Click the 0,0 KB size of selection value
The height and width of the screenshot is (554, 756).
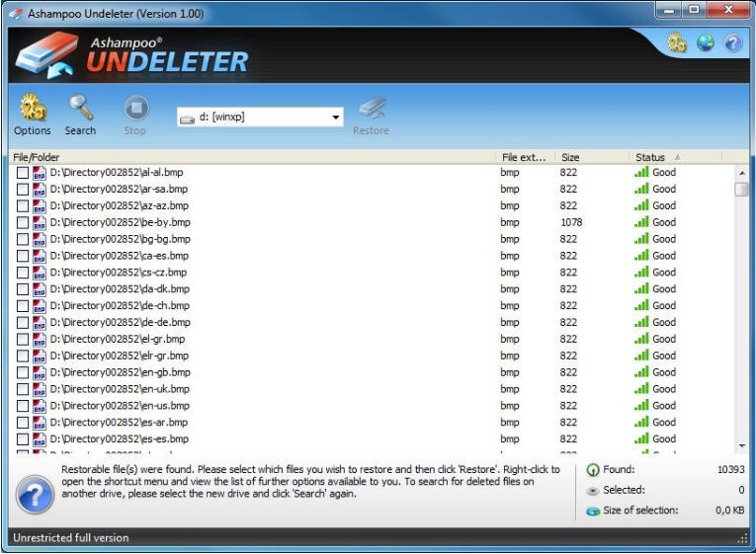click(x=730, y=511)
